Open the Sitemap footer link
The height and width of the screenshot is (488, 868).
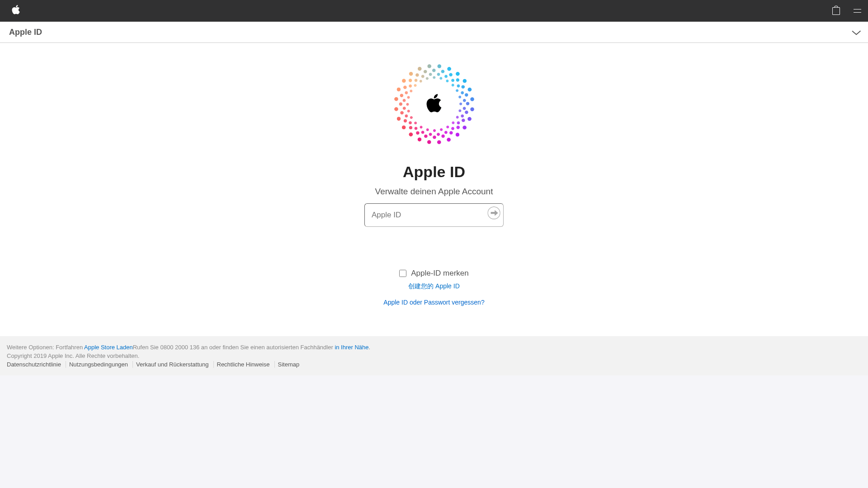click(288, 364)
